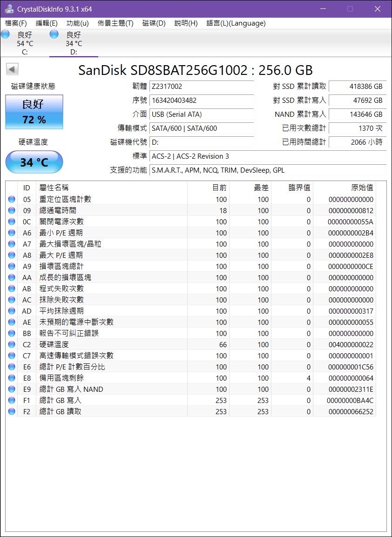Screen dimensions: 392x537
Task: Open the 語言(L)(Language) menu
Action: click(x=236, y=23)
